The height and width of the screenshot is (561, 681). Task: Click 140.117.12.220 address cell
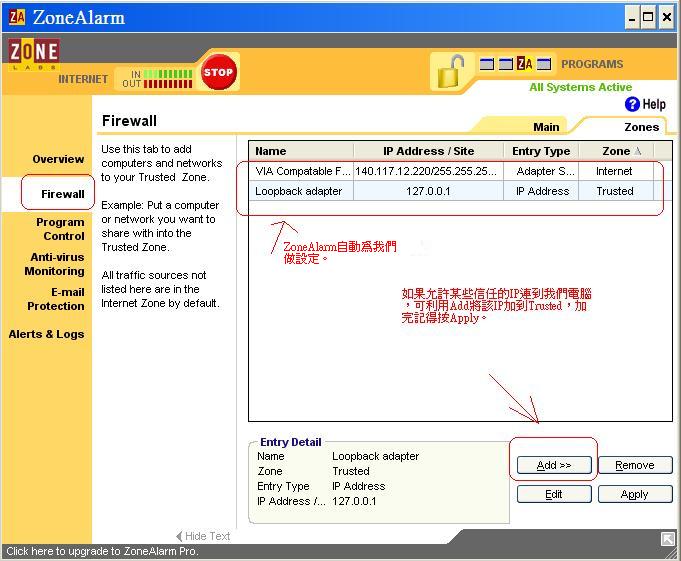[428, 171]
